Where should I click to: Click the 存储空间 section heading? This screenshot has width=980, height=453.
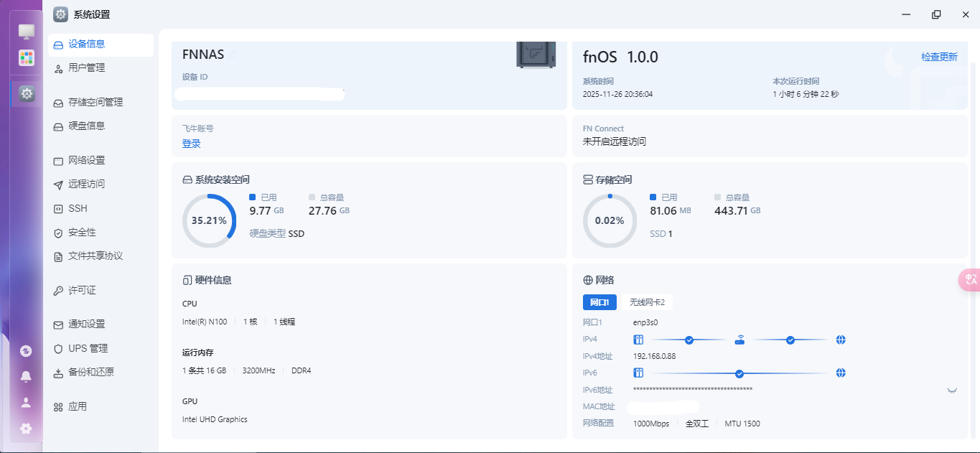(607, 180)
